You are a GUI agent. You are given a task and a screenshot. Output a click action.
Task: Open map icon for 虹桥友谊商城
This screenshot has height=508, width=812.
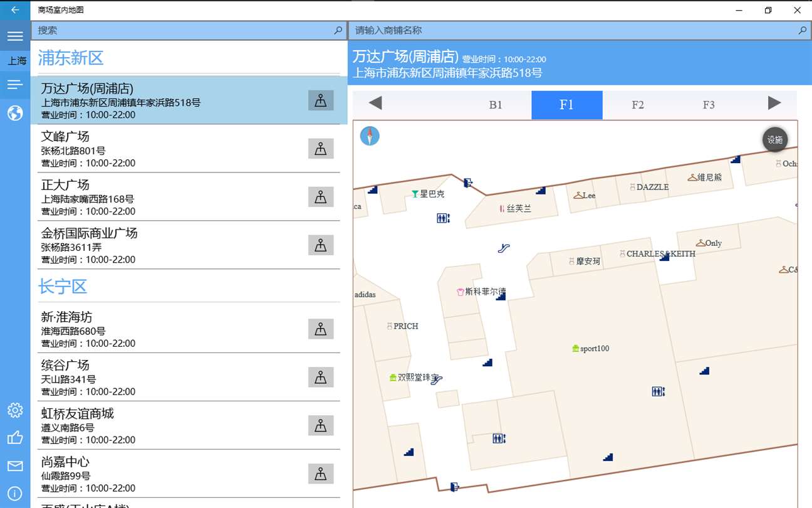[321, 426]
